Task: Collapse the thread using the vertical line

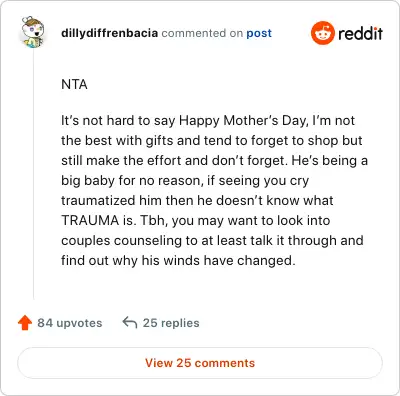Action: [x=33, y=173]
